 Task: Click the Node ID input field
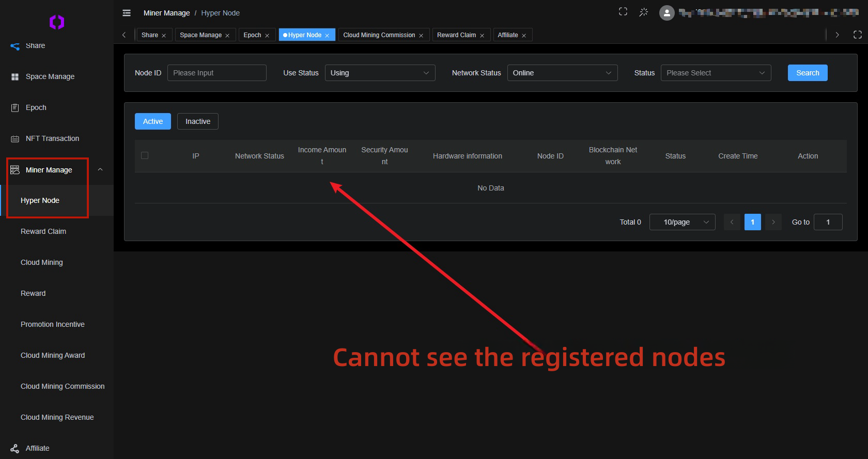[217, 73]
